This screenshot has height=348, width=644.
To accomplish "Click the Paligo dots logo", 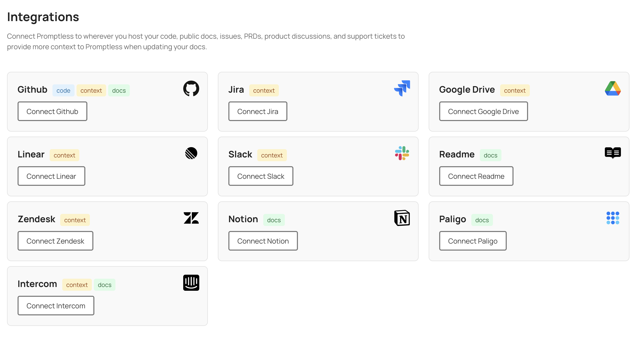I will pos(613,218).
